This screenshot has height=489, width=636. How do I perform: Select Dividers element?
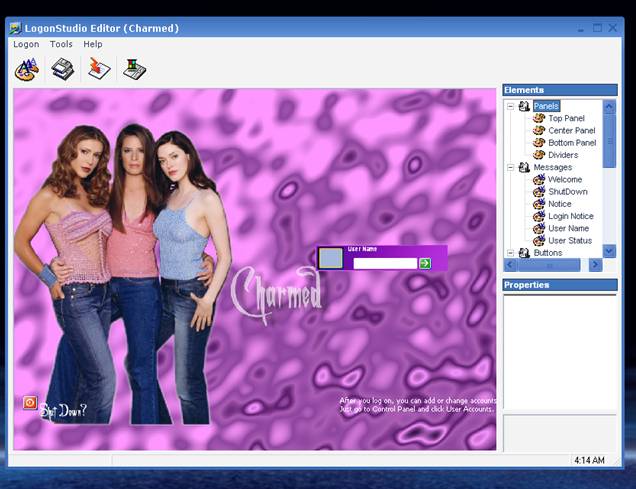pos(563,155)
